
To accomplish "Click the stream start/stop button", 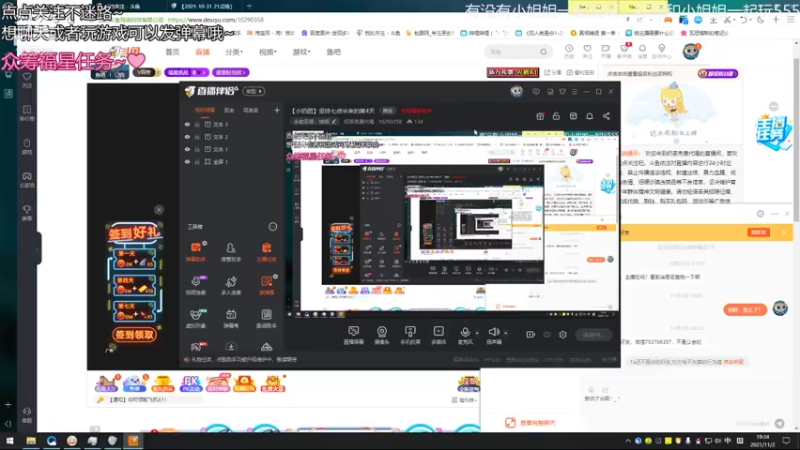I will coord(593,335).
